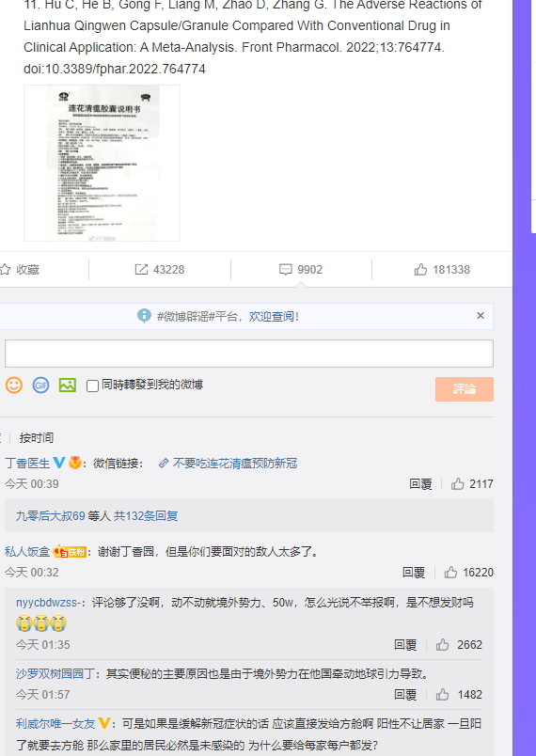Open the comments icon showing 9902
This screenshot has height=756, width=536.
[x=285, y=270]
